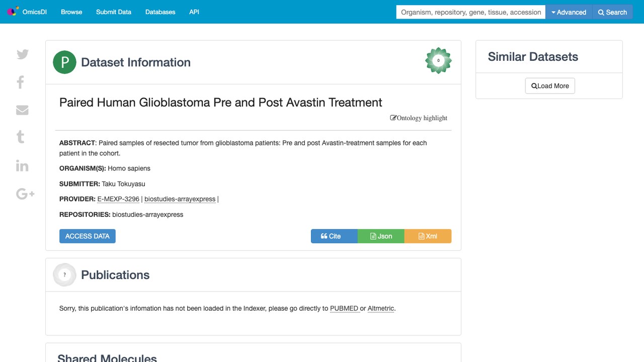This screenshot has height=362, width=644.
Task: Click Ontology highlight link
Action: [x=419, y=118]
